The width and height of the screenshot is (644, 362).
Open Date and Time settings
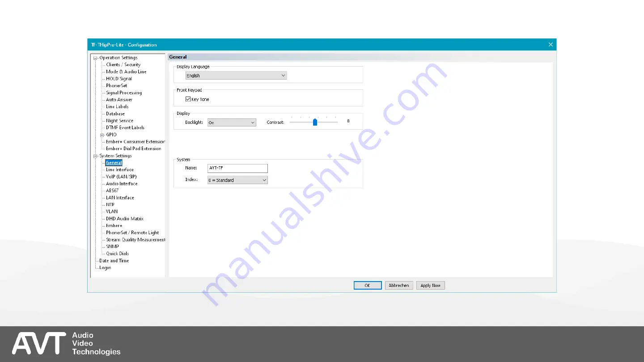[114, 261]
